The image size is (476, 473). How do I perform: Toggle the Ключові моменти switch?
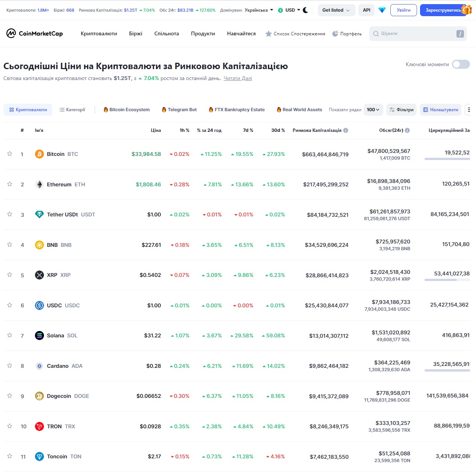pyautogui.click(x=461, y=64)
